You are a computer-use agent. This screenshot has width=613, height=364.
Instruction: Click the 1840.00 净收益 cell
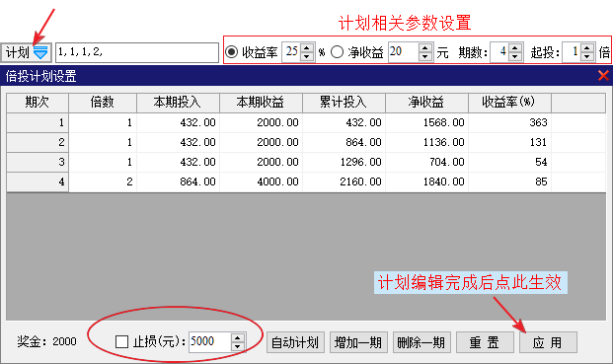pos(426,182)
